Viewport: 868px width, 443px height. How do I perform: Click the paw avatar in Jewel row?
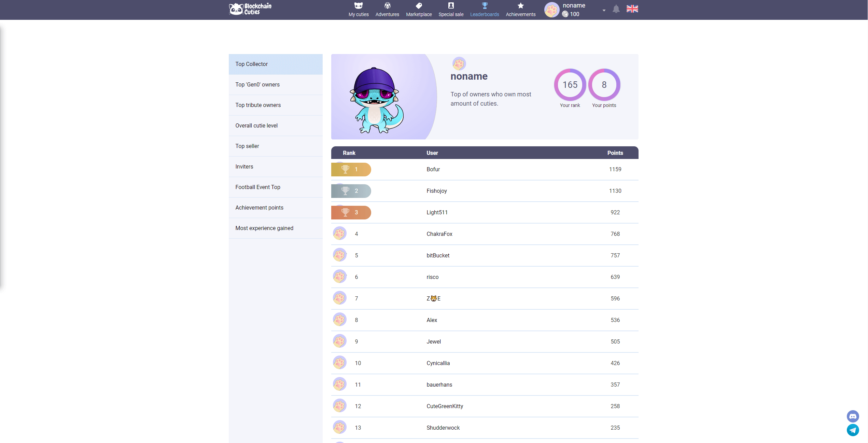(339, 341)
